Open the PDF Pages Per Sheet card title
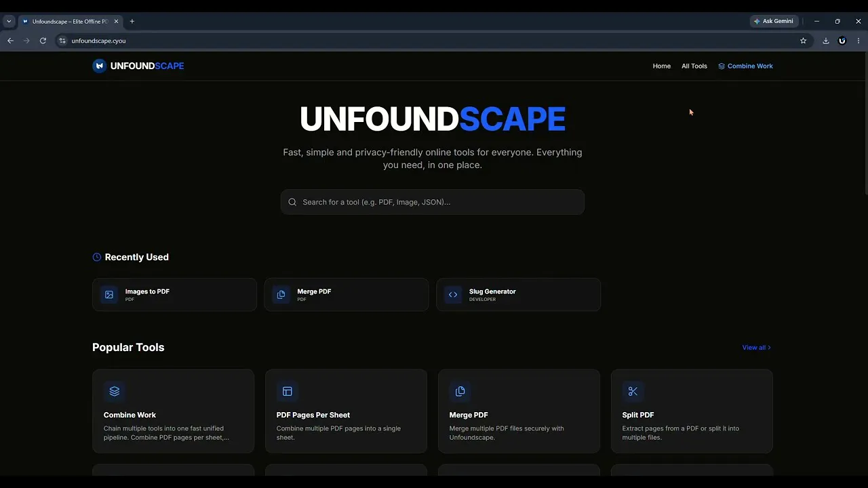This screenshot has width=868, height=488. pyautogui.click(x=313, y=415)
